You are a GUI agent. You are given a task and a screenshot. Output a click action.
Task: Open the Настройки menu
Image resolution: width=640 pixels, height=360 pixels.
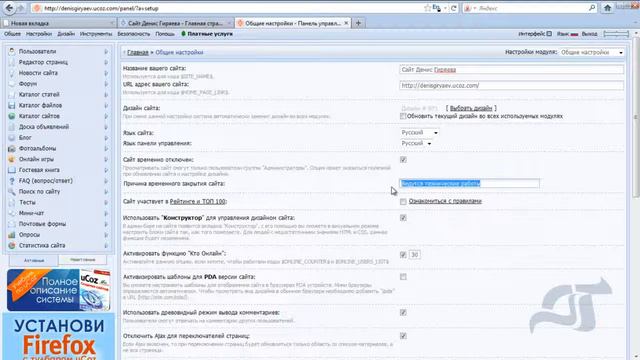[x=39, y=34]
